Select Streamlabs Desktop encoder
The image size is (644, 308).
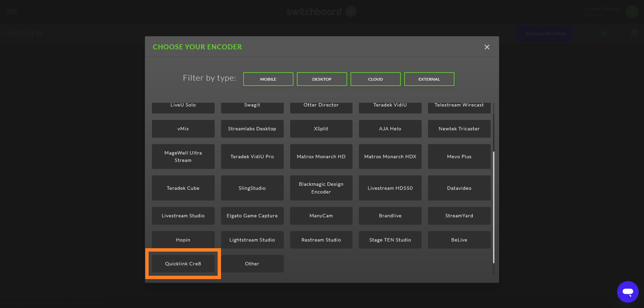(252, 129)
